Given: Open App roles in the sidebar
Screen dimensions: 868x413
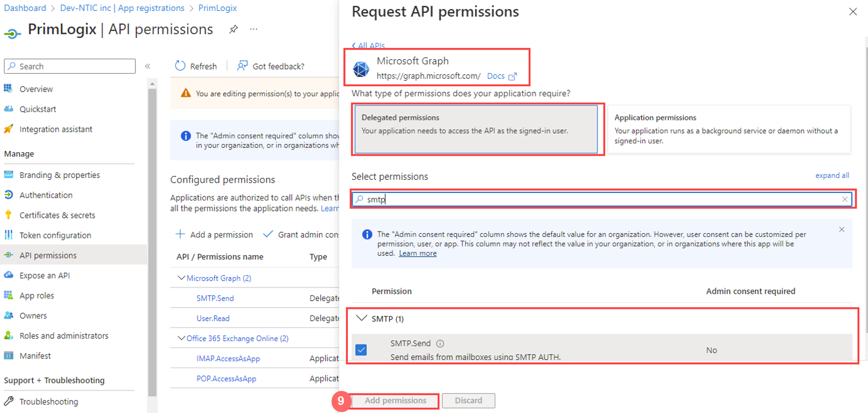Looking at the screenshot, I should [37, 295].
